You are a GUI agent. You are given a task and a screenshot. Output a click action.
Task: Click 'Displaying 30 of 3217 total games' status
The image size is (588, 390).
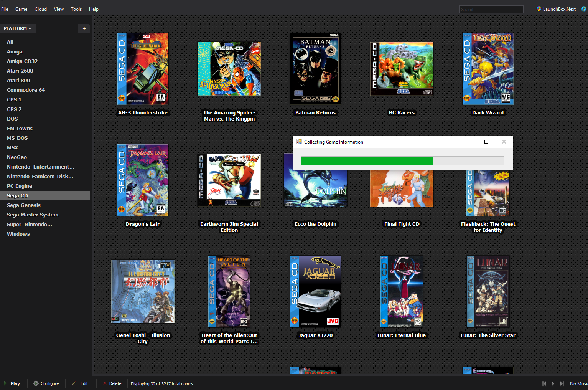click(163, 384)
